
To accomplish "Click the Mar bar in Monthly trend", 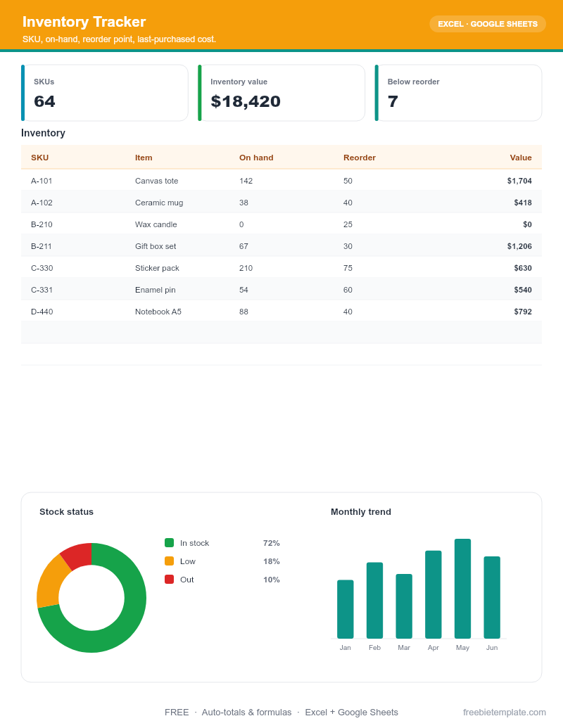I will [x=404, y=606].
